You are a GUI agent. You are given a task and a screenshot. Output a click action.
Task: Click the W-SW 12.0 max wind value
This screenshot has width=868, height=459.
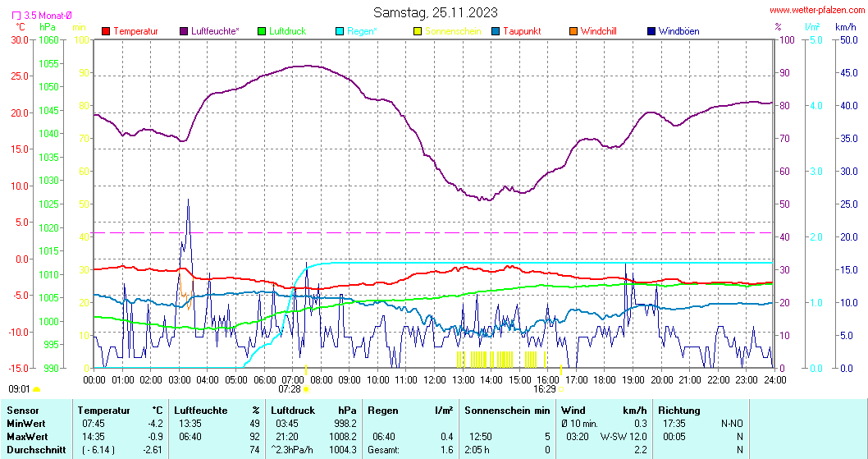click(x=624, y=437)
